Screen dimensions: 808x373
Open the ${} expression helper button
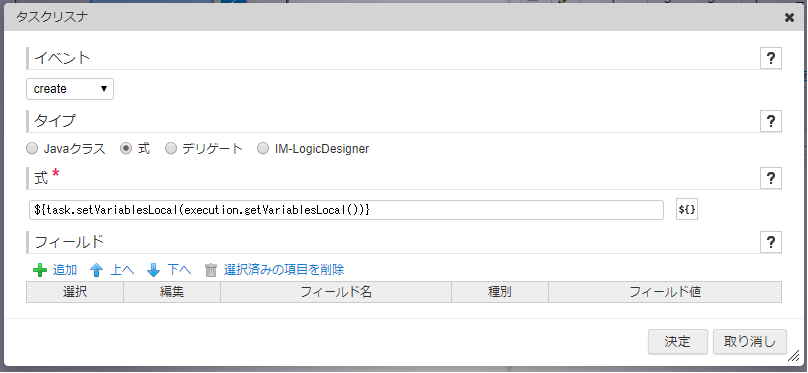687,210
